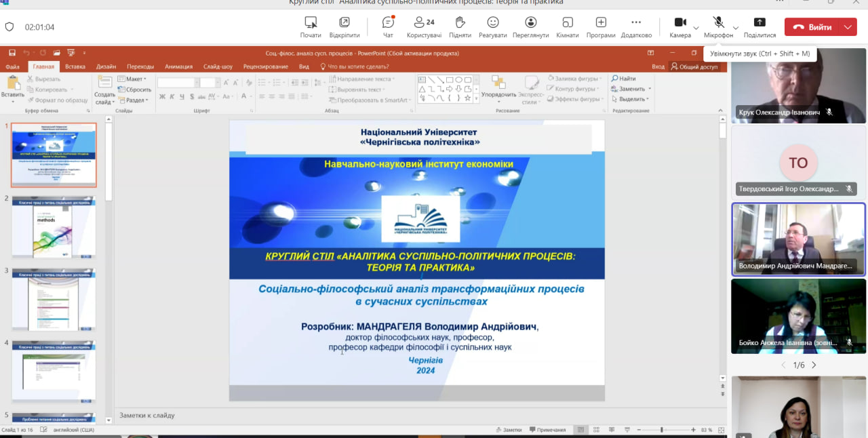The width and height of the screenshot is (868, 438).
Task: Click the PowerPoint zoom slider
Action: [x=662, y=430]
